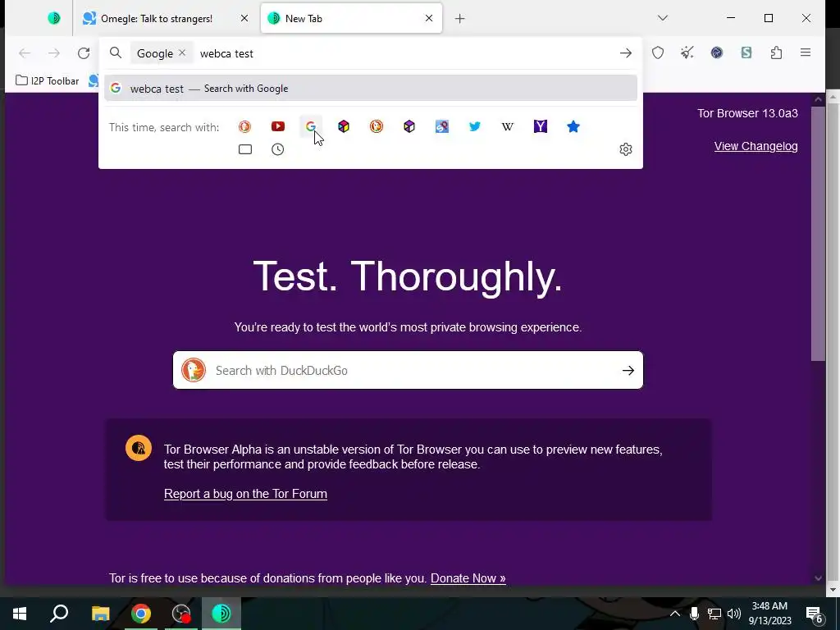Open the Windows Start menu
This screenshot has height=630, width=840.
coord(20,614)
